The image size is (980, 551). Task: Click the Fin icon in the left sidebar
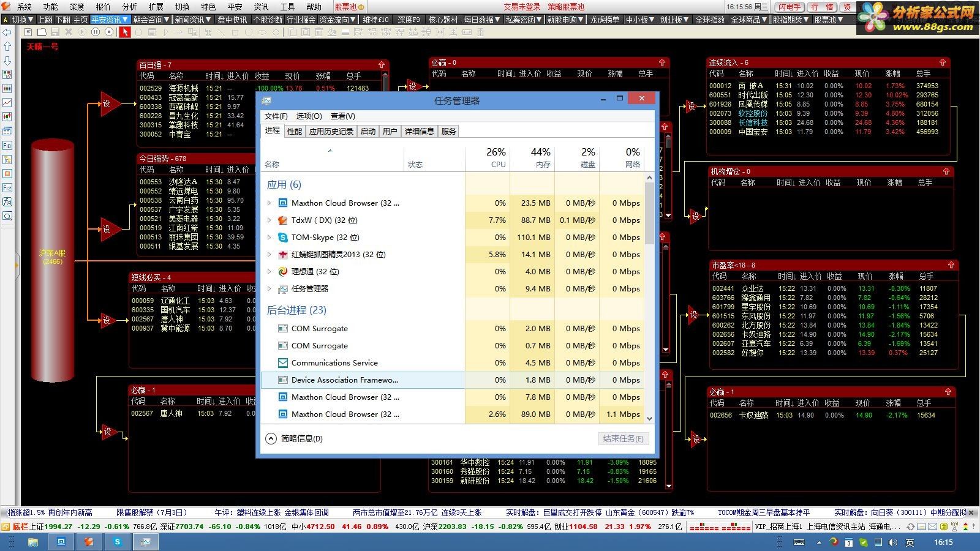click(x=7, y=146)
